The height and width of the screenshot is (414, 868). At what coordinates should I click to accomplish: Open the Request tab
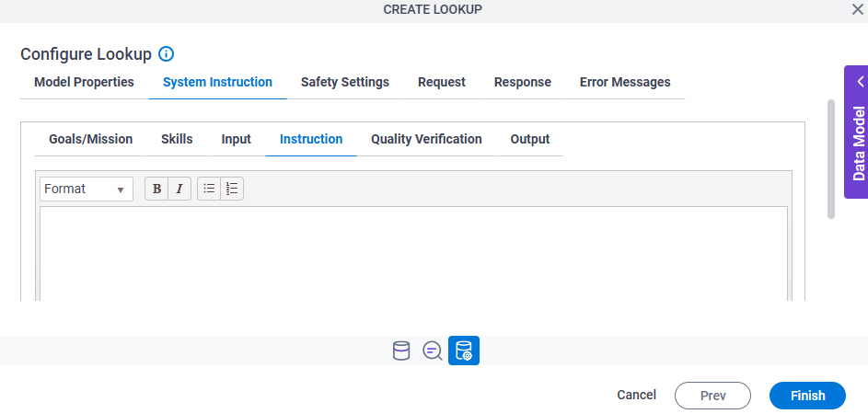pyautogui.click(x=442, y=83)
